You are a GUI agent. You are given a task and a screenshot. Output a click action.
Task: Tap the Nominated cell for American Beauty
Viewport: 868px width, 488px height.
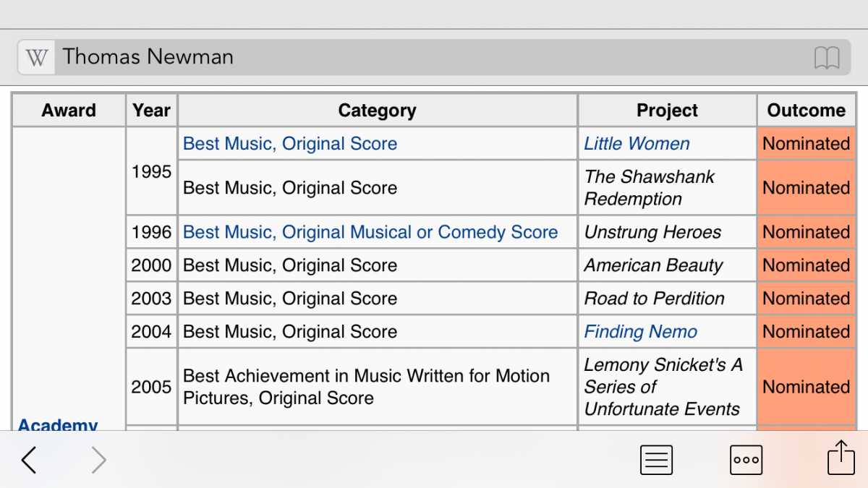[806, 265]
